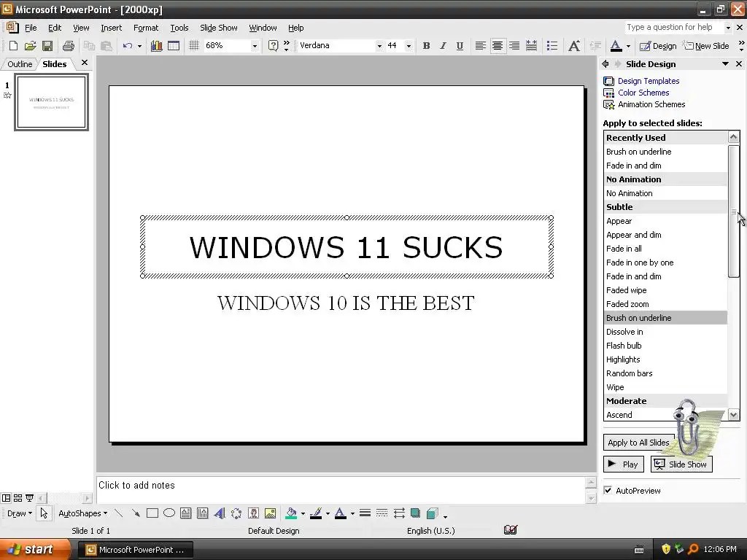The width and height of the screenshot is (747, 560).
Task: Align text left
Action: (x=481, y=46)
